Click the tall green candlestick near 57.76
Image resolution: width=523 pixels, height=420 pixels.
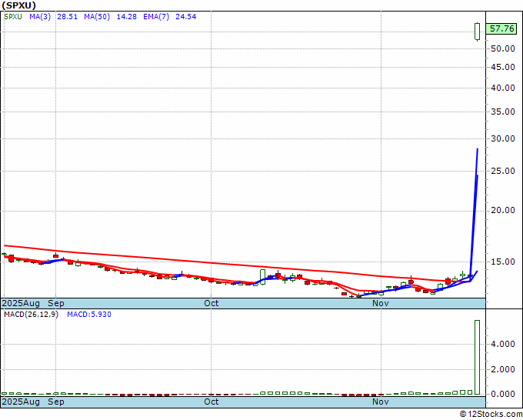478,32
